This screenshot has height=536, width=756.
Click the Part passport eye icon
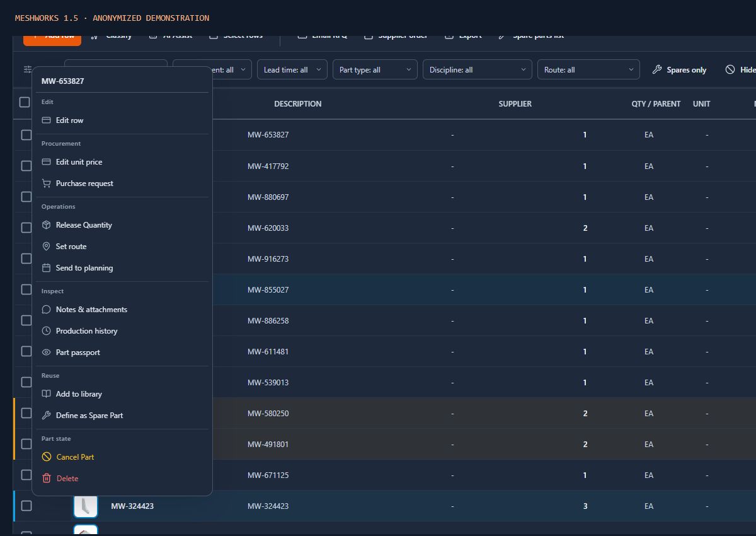tap(46, 352)
